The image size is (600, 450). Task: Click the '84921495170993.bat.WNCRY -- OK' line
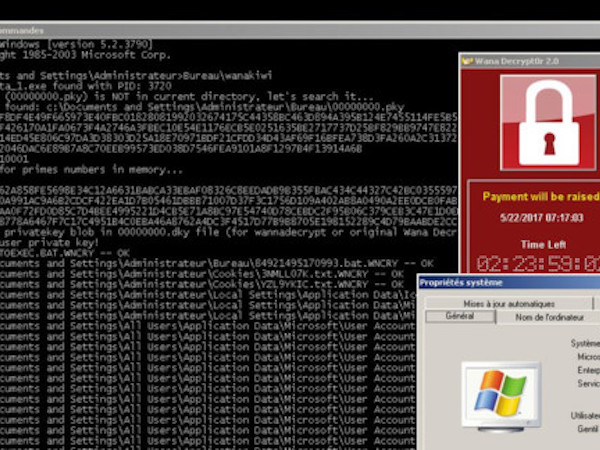[217, 263]
